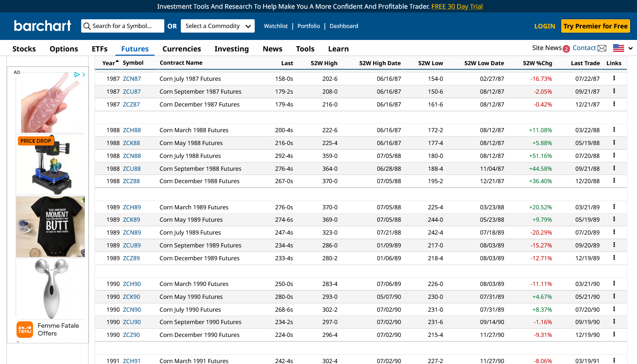Click the +51.16% value
This screenshot has width=637, height=364.
tap(541, 156)
